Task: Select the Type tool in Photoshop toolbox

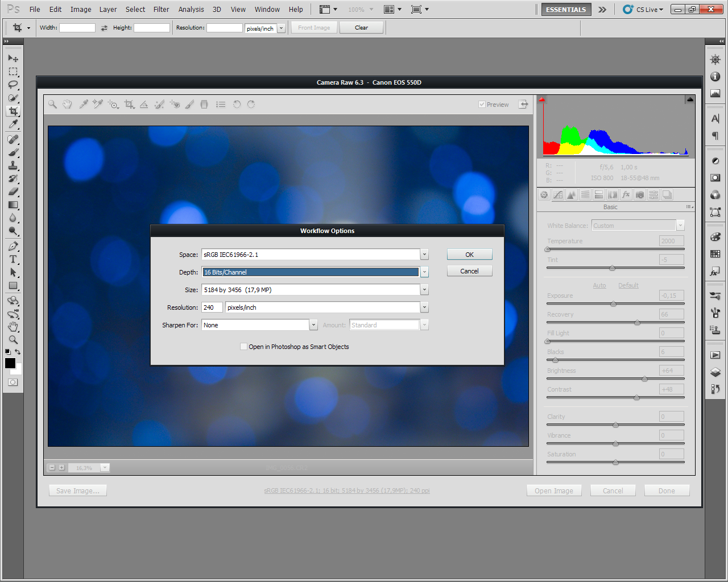Action: click(x=13, y=259)
